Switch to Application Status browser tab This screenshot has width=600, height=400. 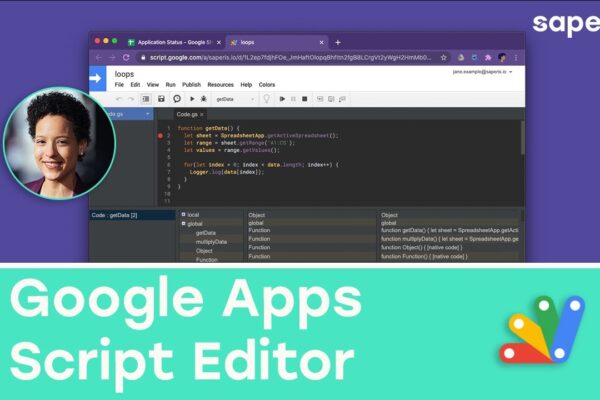pos(175,42)
